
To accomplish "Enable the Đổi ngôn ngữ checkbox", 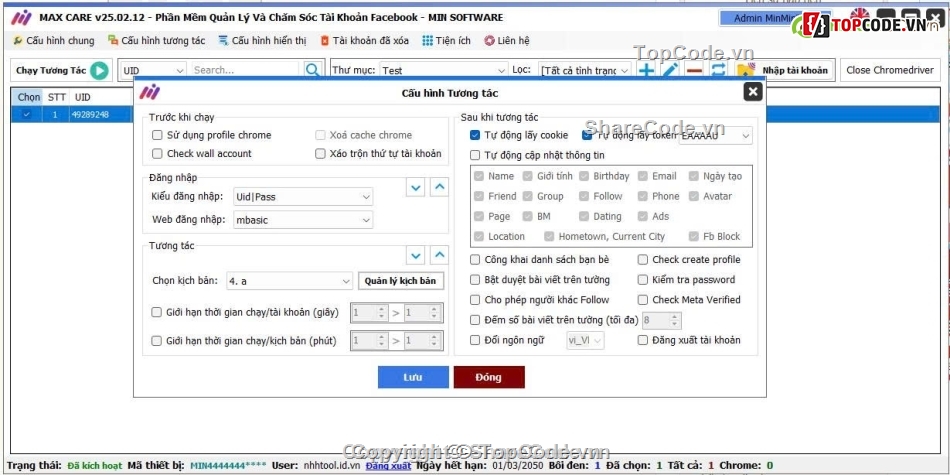I will [475, 340].
